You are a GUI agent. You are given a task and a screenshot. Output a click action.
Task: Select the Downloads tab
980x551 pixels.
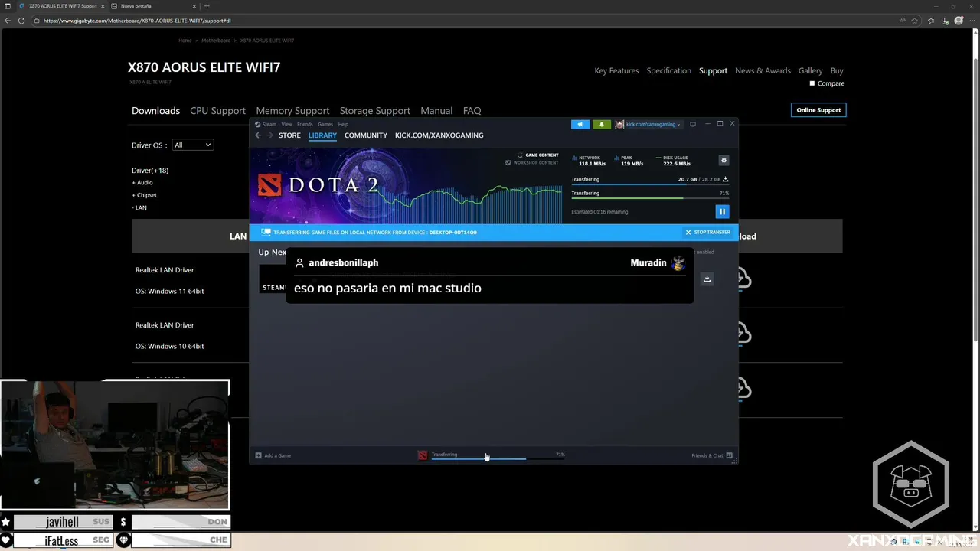pyautogui.click(x=155, y=111)
